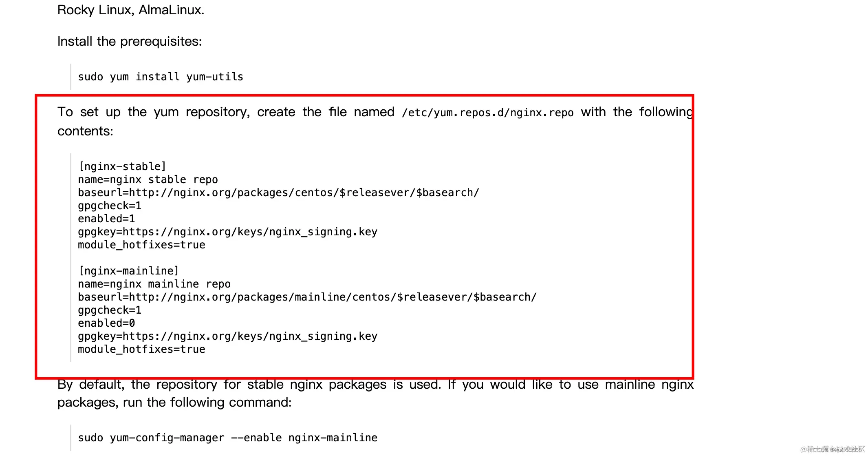Click the first 'module_hotfixes=true' line
The height and width of the screenshot is (456, 868).
[x=141, y=245]
